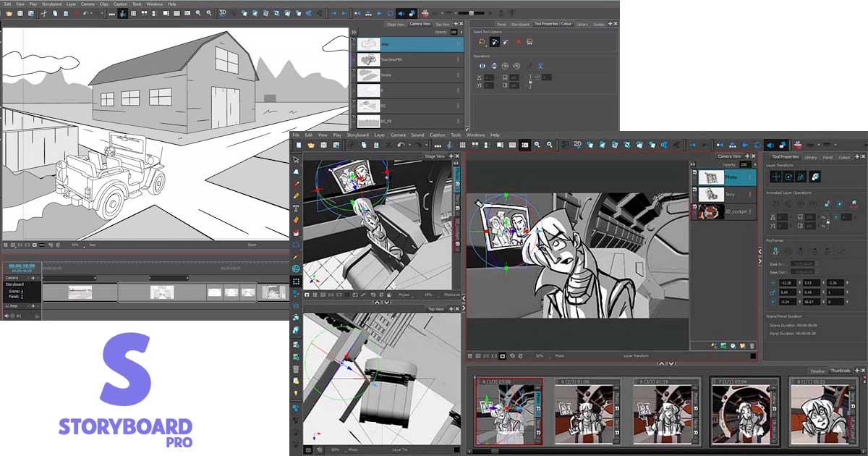
Task: Click the trash icon in left vertical toolbar
Action: pos(296,368)
